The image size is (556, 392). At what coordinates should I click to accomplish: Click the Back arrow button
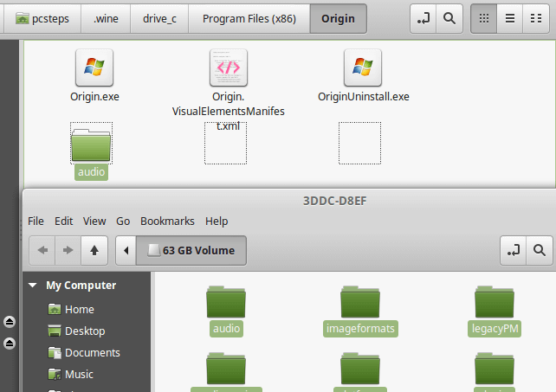coord(42,250)
